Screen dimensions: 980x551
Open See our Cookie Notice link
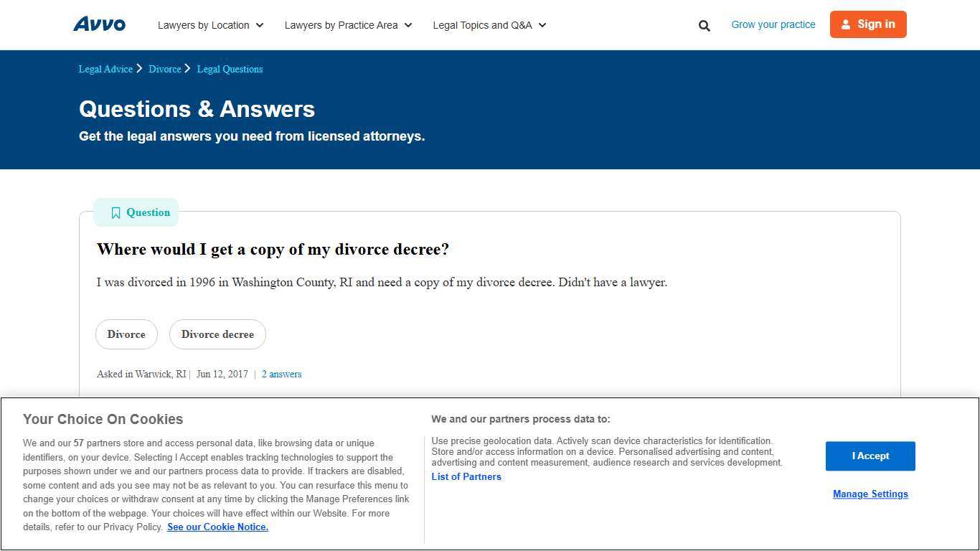click(217, 527)
